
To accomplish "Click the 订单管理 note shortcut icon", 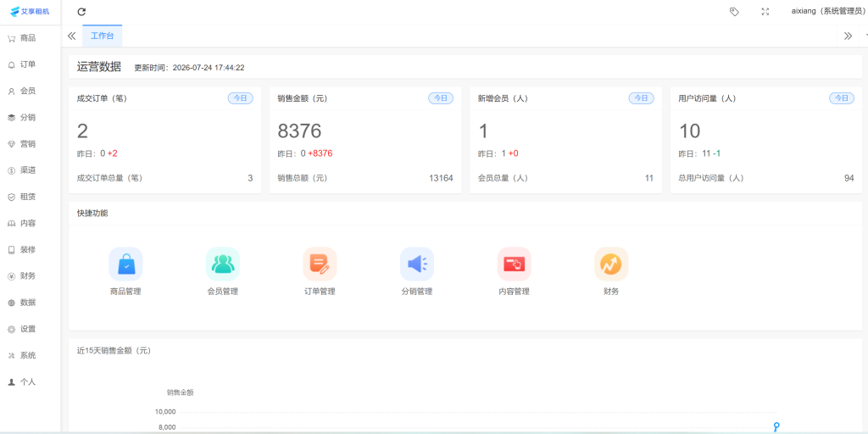I will pyautogui.click(x=320, y=264).
